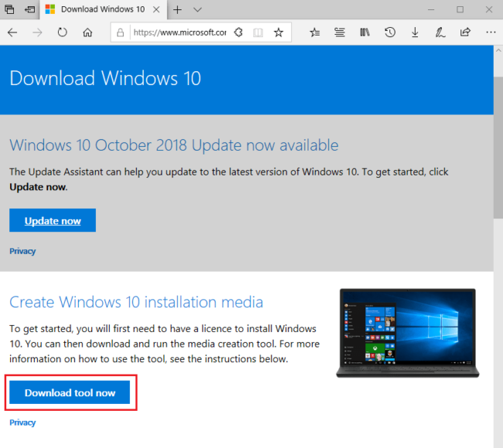Go to the Home page icon

(87, 32)
